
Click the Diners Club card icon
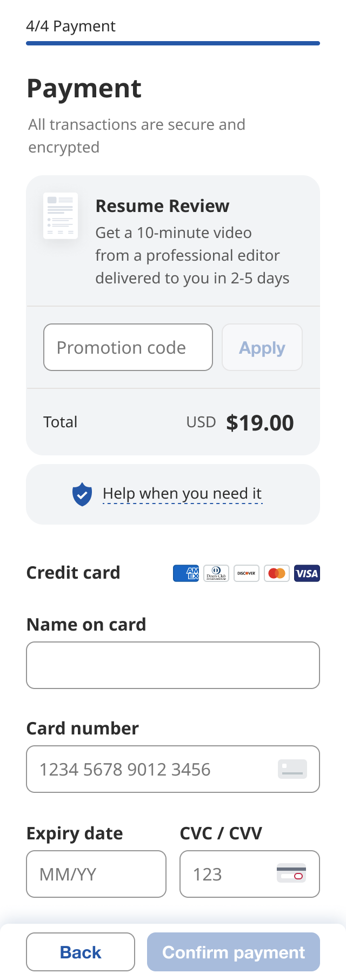[x=216, y=573]
